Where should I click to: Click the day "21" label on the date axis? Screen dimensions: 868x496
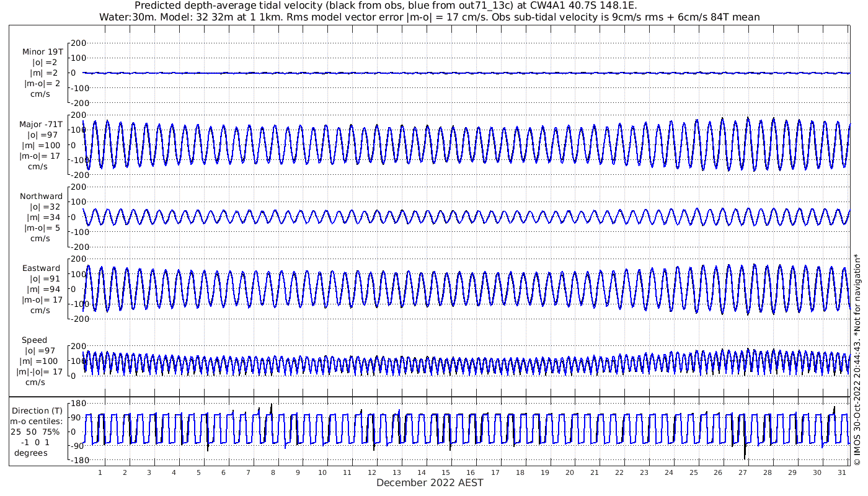coord(594,472)
